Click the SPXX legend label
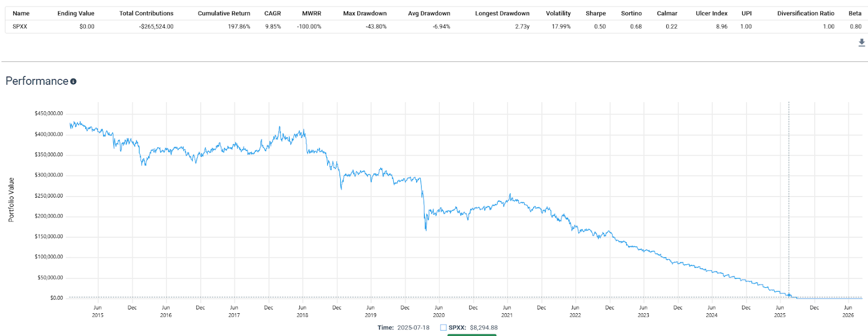 (457, 327)
